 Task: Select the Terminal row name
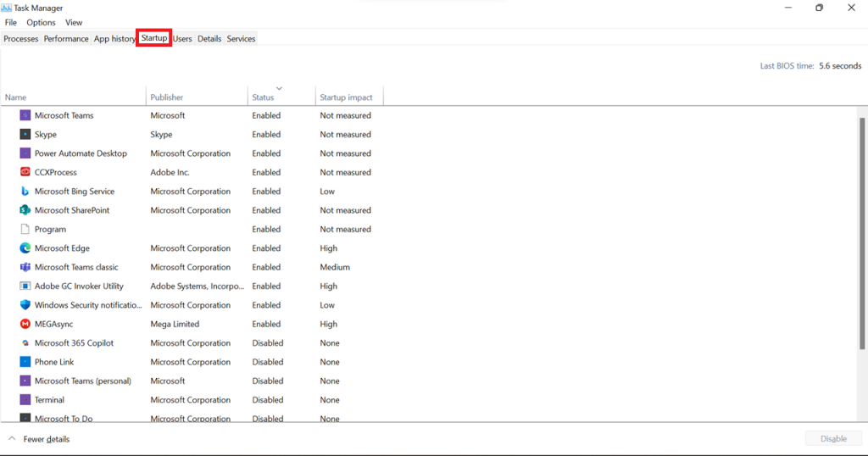(x=49, y=399)
